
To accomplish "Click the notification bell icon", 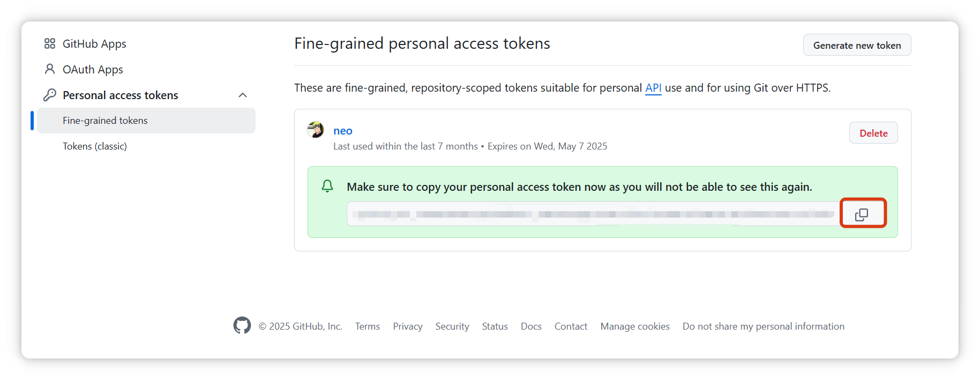I will [327, 186].
